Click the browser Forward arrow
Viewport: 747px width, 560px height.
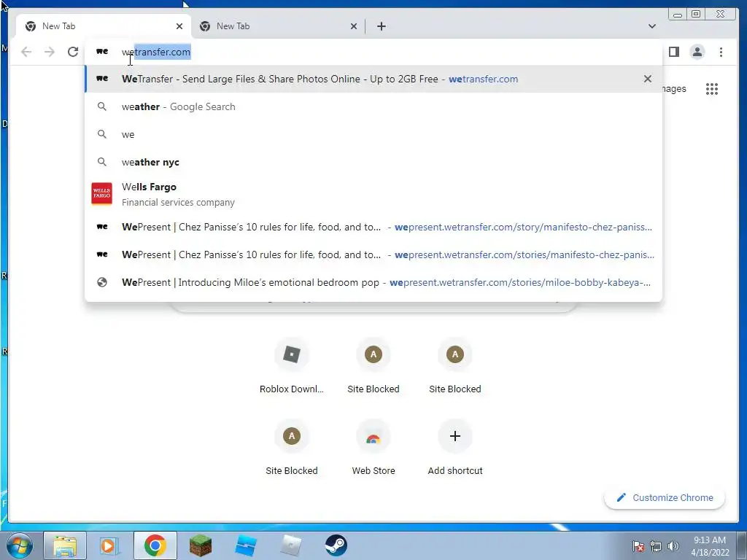(x=50, y=52)
